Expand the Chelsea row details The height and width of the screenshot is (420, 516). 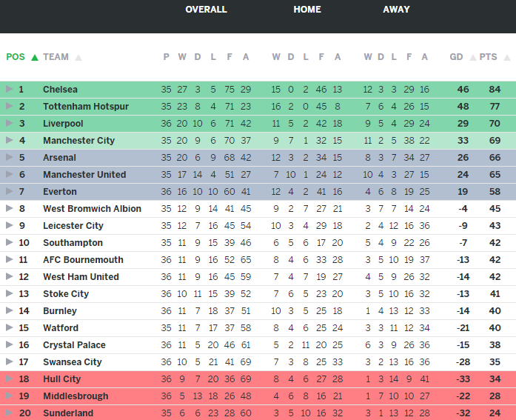pos(9,90)
